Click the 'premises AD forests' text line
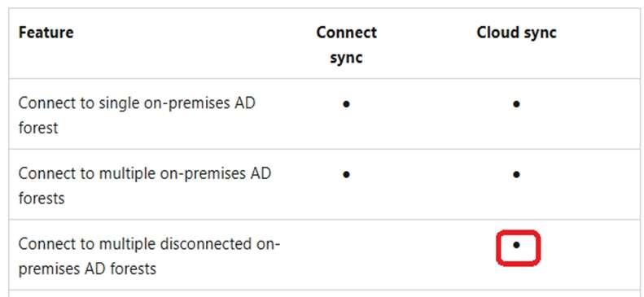This screenshot has height=297, width=644. click(x=87, y=269)
